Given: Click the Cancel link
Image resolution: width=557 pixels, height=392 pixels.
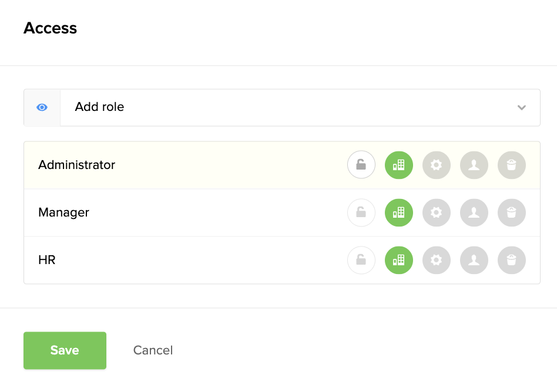Looking at the screenshot, I should (153, 350).
